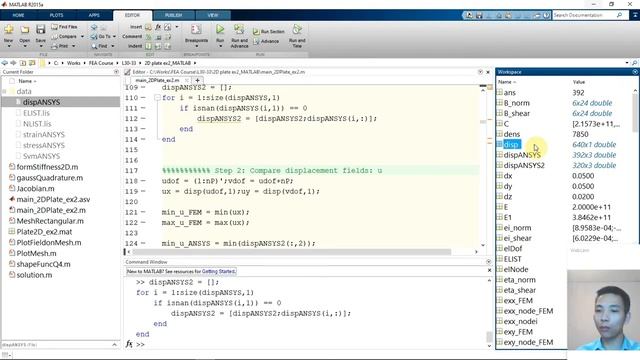The height and width of the screenshot is (360, 640).
Task: Switch to the PLOTS ribbon tab
Action: pos(56,15)
